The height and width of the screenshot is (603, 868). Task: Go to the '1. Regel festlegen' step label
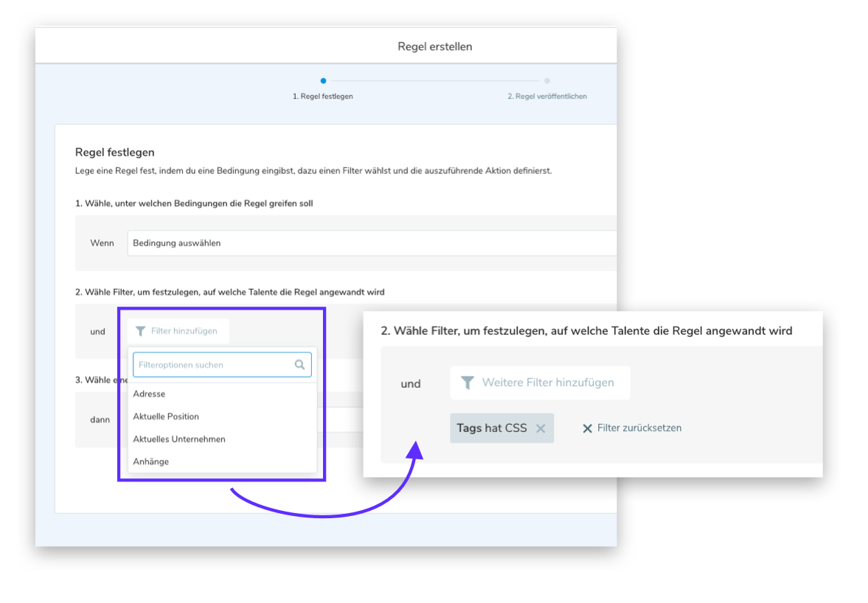(x=323, y=97)
